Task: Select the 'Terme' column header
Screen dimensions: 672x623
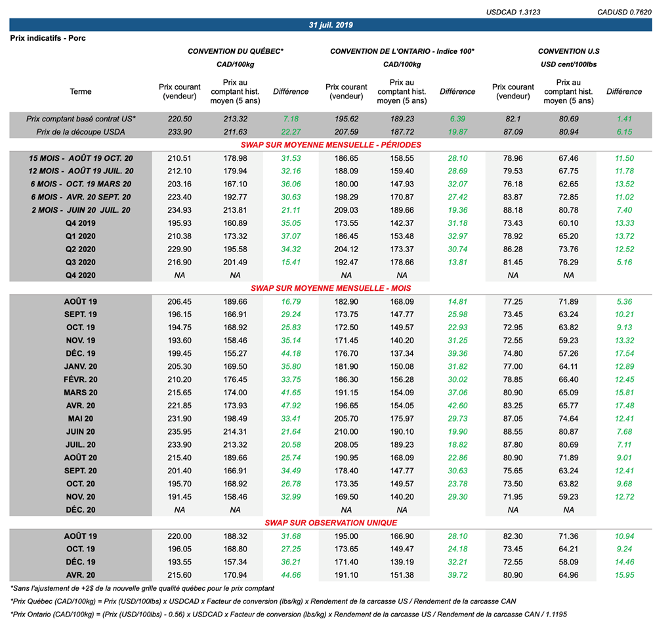Action: tap(81, 92)
